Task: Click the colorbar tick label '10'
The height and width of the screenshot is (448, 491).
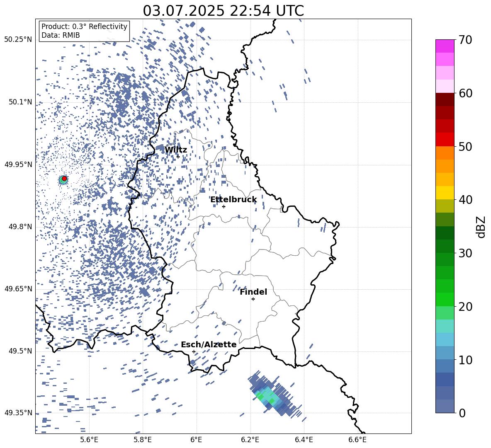Action: (466, 360)
